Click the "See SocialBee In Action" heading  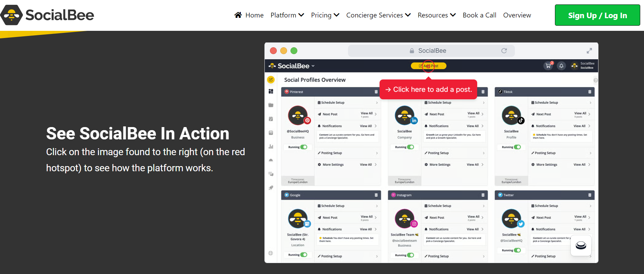tap(138, 134)
